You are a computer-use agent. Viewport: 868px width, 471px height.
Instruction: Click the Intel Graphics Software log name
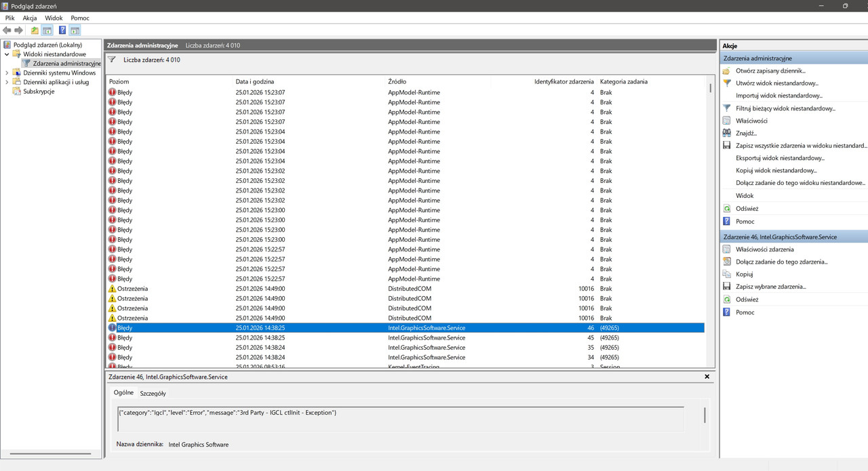point(199,445)
